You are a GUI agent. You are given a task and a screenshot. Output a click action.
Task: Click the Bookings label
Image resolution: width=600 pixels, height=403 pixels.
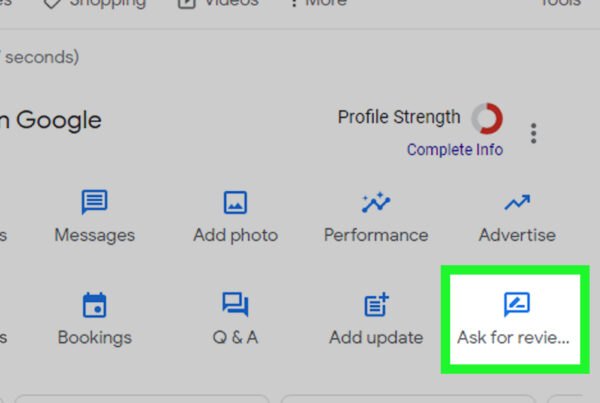point(95,338)
